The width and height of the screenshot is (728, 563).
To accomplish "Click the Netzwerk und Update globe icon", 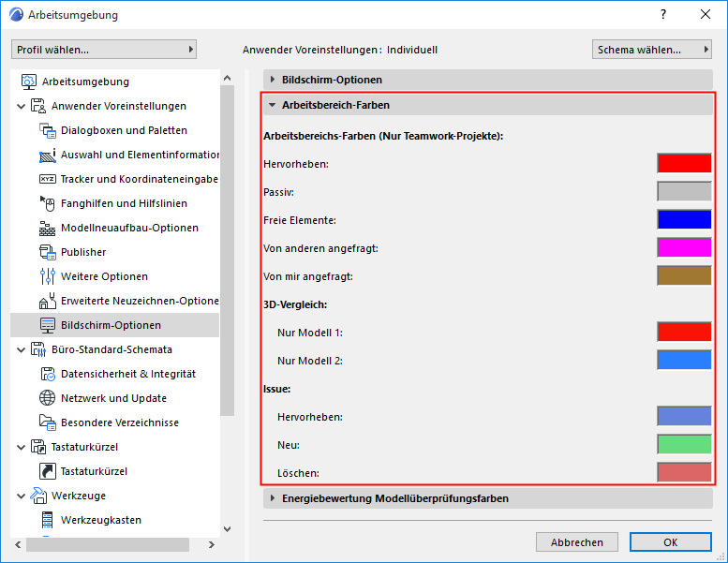I will [48, 398].
